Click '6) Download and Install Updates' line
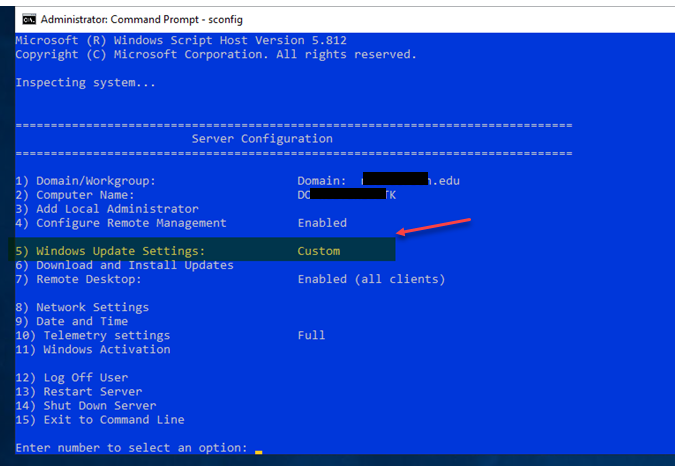This screenshot has height=466, width=675. click(x=124, y=265)
